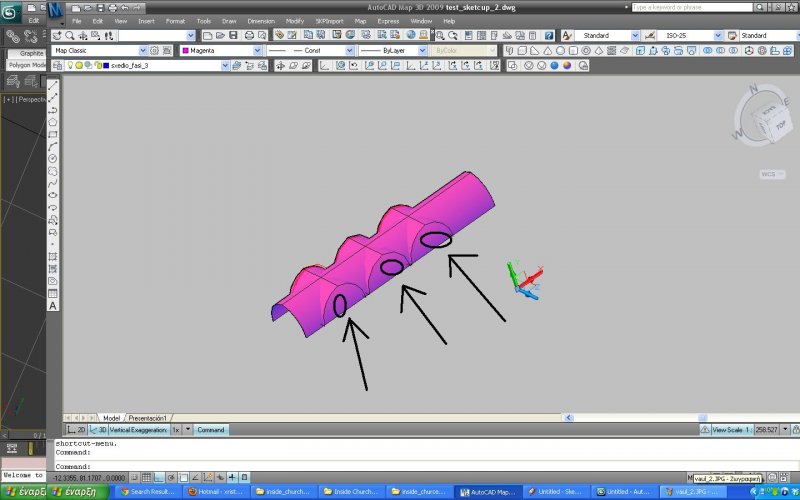Open the Dimension menu

[x=261, y=20]
